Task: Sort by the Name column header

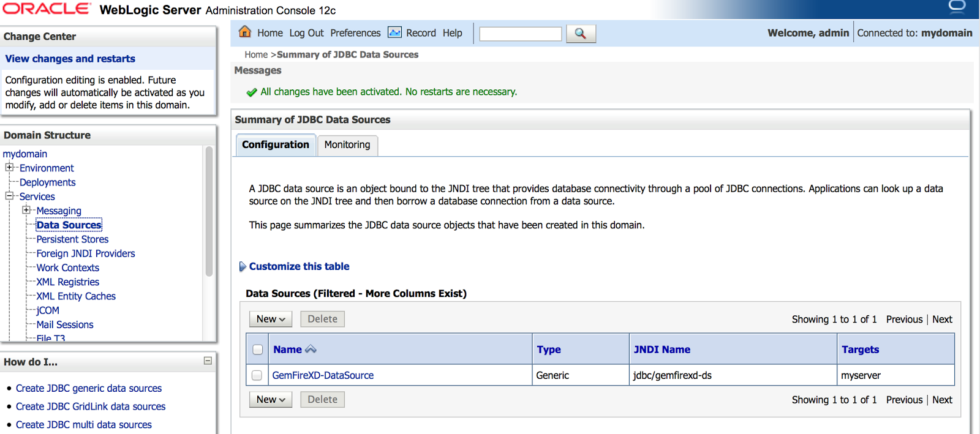Action: [287, 350]
